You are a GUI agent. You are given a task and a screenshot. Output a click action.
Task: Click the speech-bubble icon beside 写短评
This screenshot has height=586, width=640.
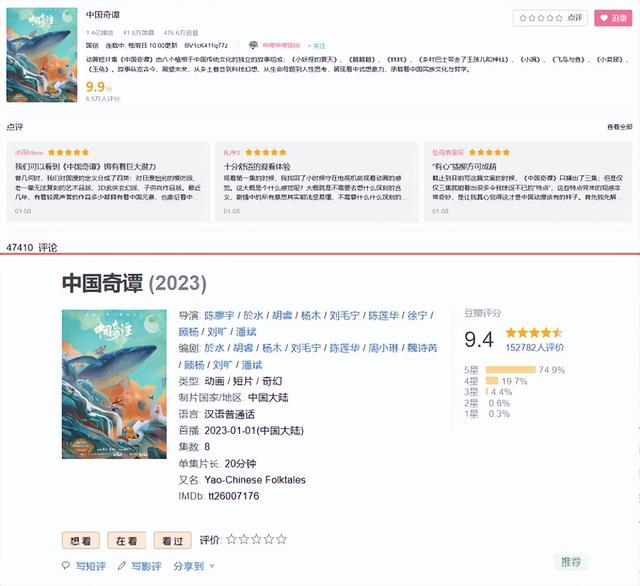[x=66, y=566]
